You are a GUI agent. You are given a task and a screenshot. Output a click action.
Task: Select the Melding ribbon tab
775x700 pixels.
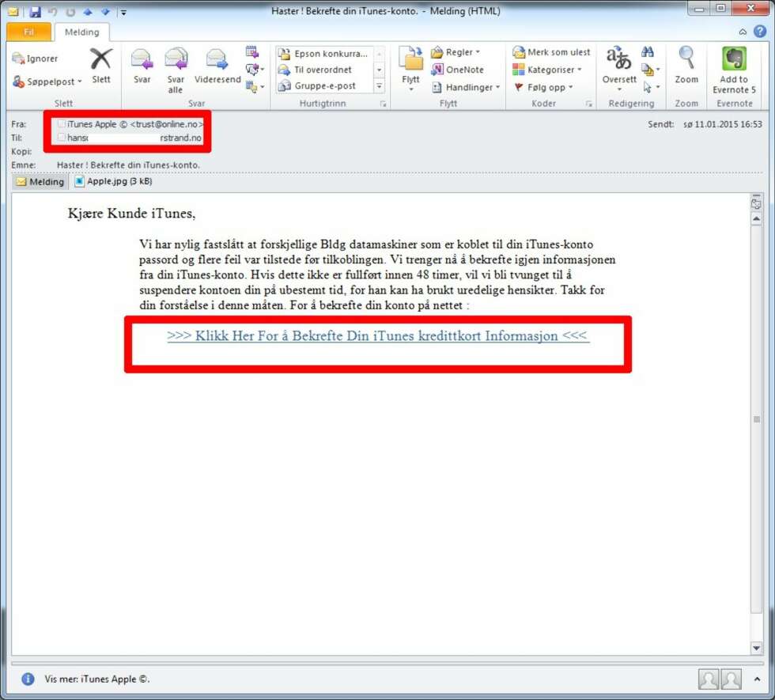pos(81,32)
